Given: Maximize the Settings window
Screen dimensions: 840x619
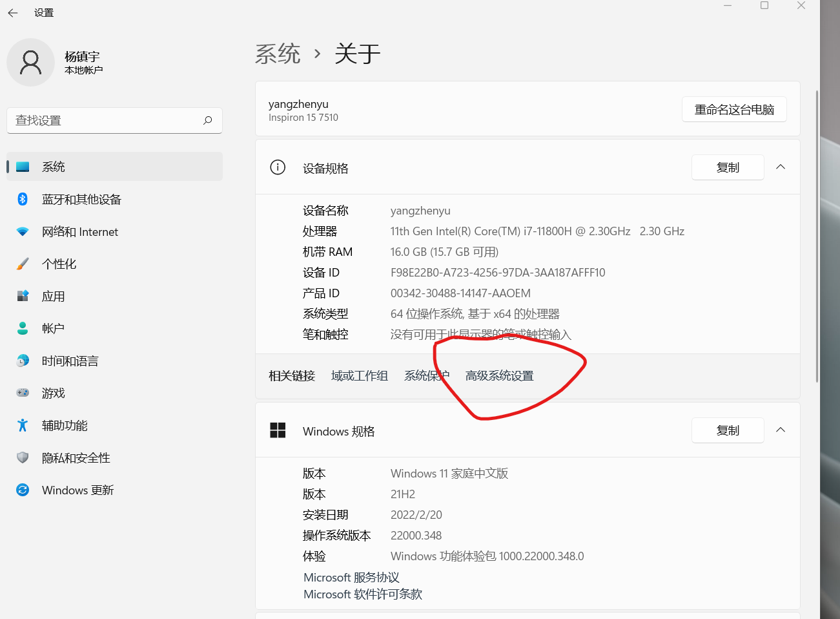Looking at the screenshot, I should (x=764, y=5).
